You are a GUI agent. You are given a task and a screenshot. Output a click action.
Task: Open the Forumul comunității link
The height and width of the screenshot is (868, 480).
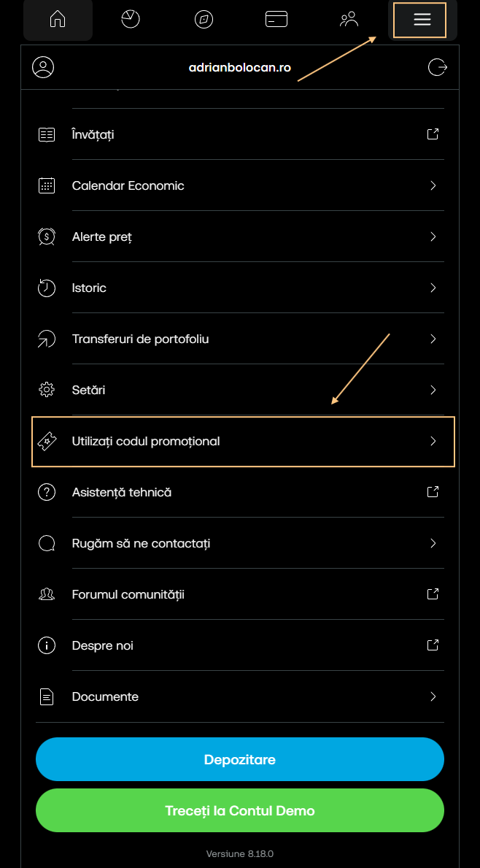coord(128,594)
